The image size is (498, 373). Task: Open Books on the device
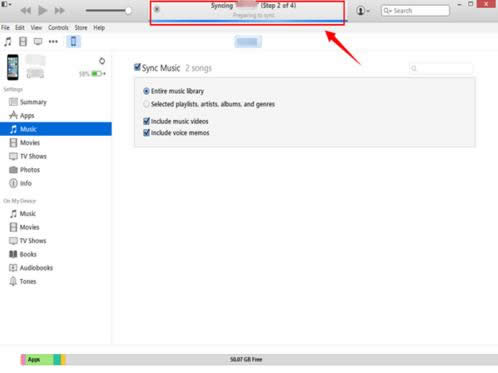point(56,254)
